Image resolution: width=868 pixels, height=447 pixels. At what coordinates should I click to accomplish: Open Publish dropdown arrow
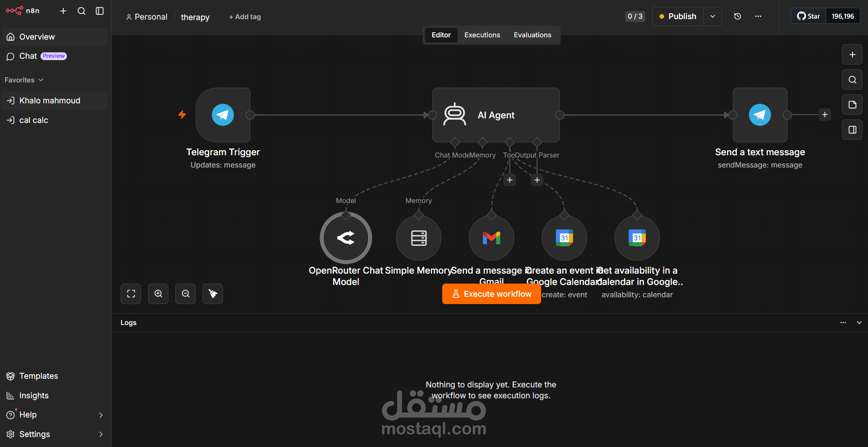(713, 16)
